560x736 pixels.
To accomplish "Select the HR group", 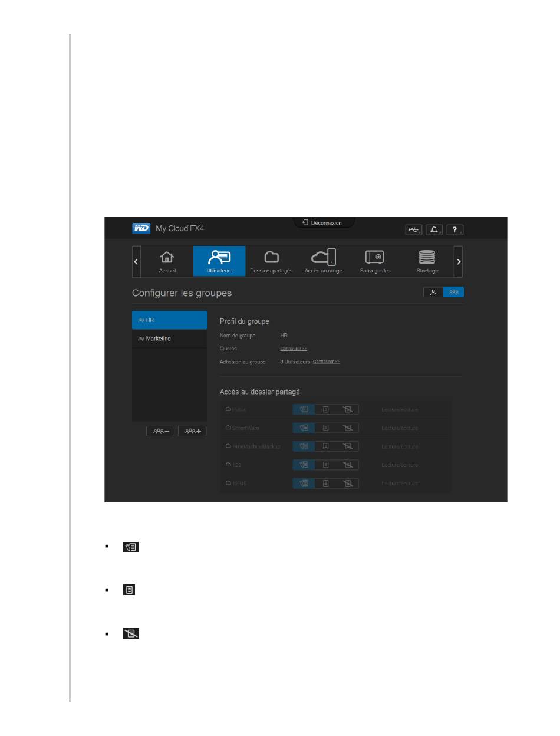I will coord(170,320).
